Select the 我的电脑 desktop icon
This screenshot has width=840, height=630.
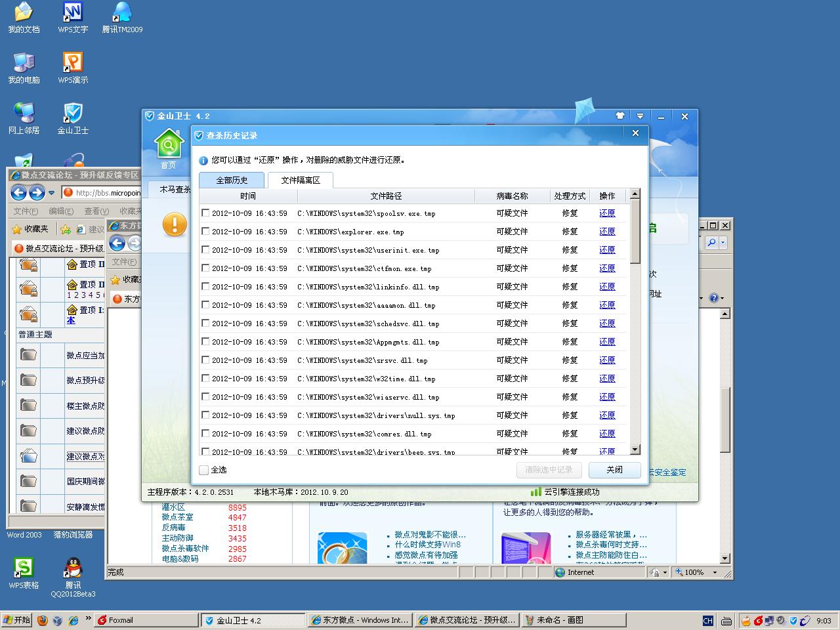[24, 68]
